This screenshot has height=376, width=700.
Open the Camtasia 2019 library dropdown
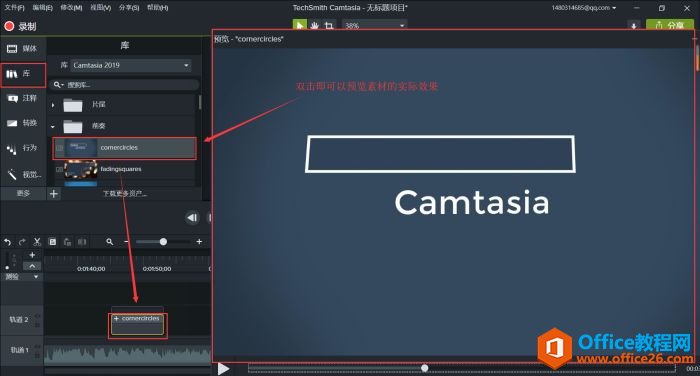[x=131, y=65]
